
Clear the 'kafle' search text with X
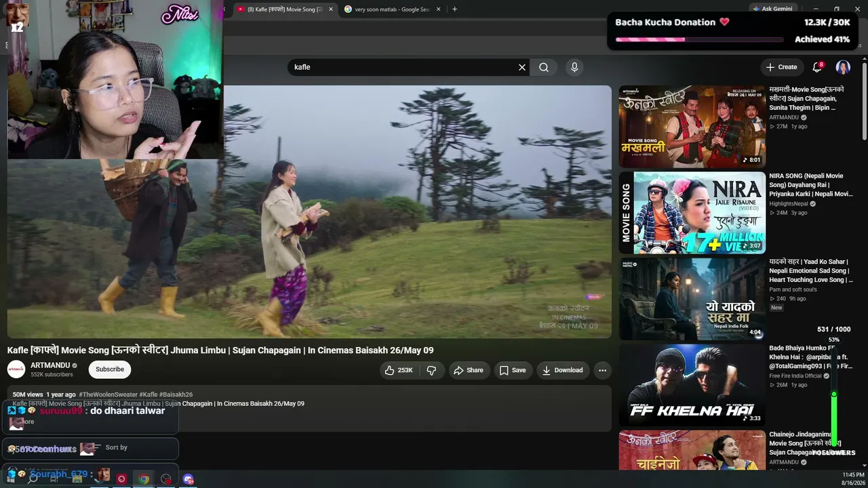click(522, 67)
